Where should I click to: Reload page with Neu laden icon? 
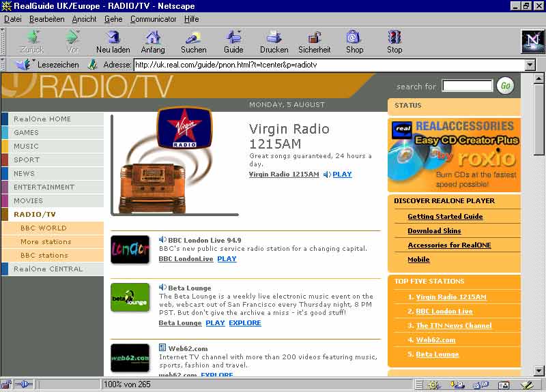click(113, 37)
